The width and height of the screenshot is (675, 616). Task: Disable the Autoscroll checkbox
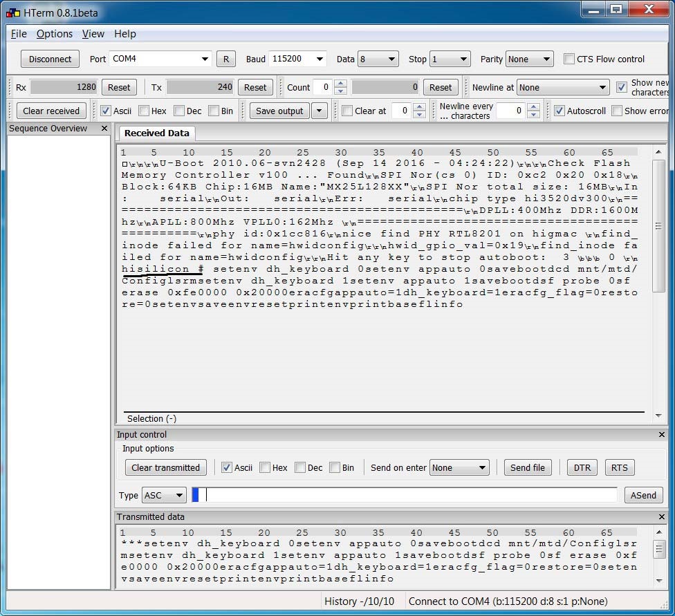[x=560, y=111]
